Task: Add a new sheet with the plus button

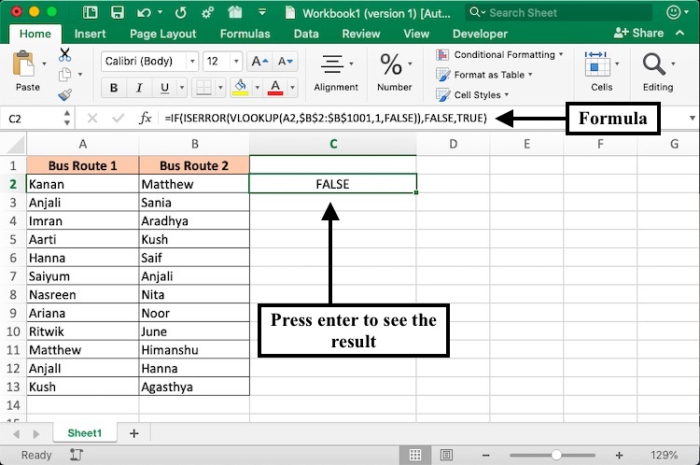Action: (134, 433)
